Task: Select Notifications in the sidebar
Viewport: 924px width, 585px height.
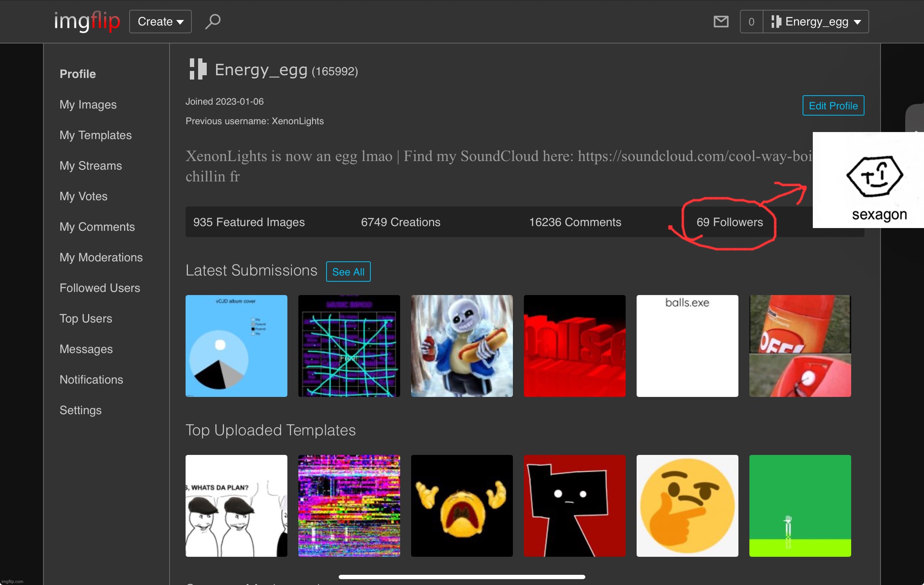Action: tap(91, 380)
